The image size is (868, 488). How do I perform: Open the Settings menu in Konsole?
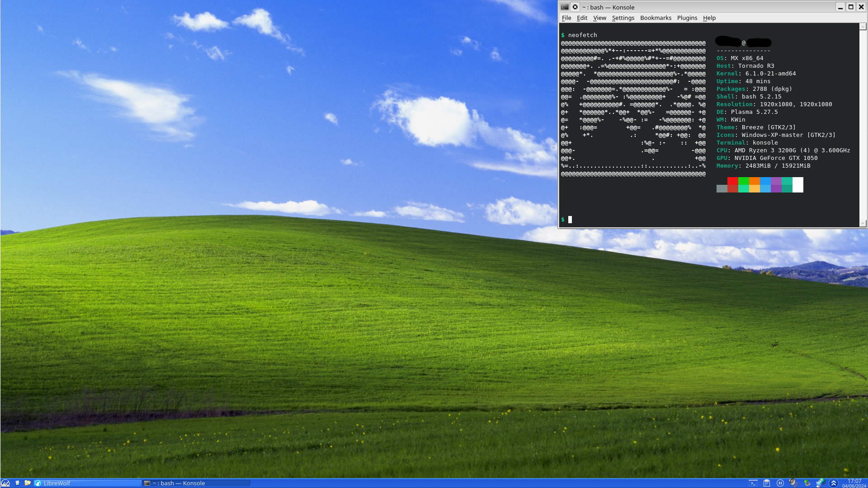623,18
